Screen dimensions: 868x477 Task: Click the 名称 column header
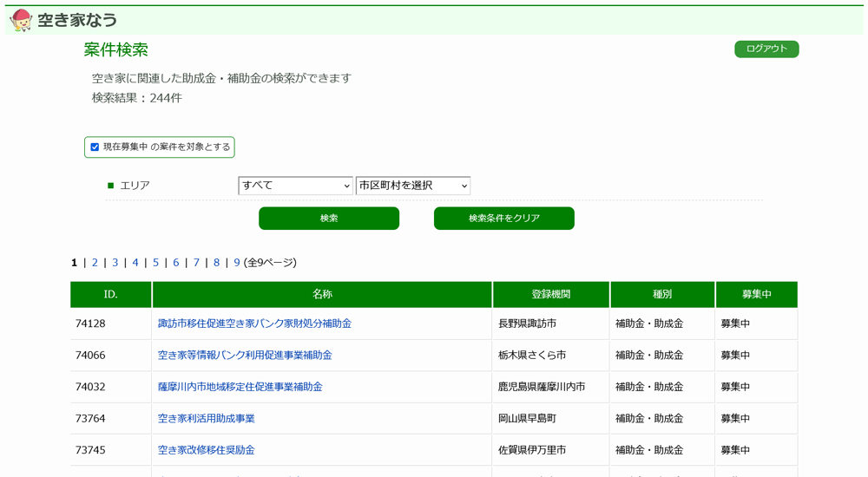pos(322,295)
